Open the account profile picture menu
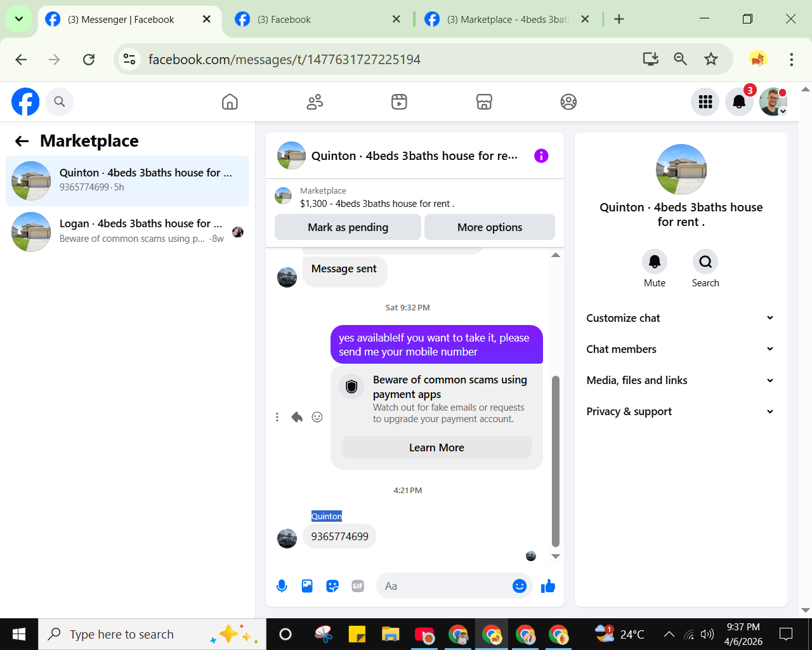812x650 pixels. coord(773,102)
